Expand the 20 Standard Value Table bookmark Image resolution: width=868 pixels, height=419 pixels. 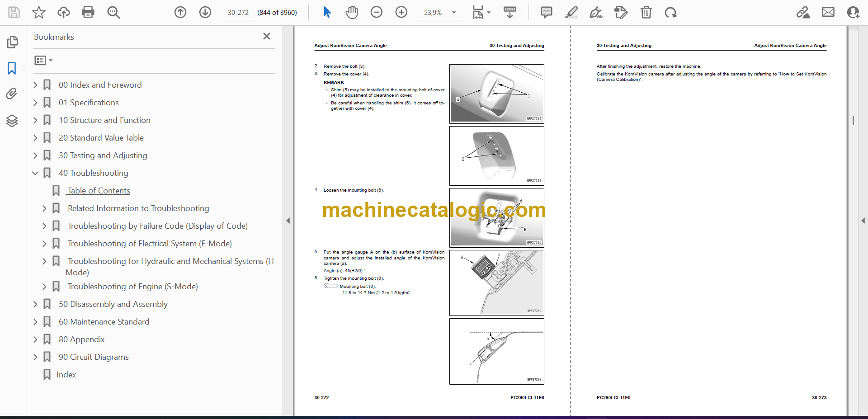pos(35,137)
